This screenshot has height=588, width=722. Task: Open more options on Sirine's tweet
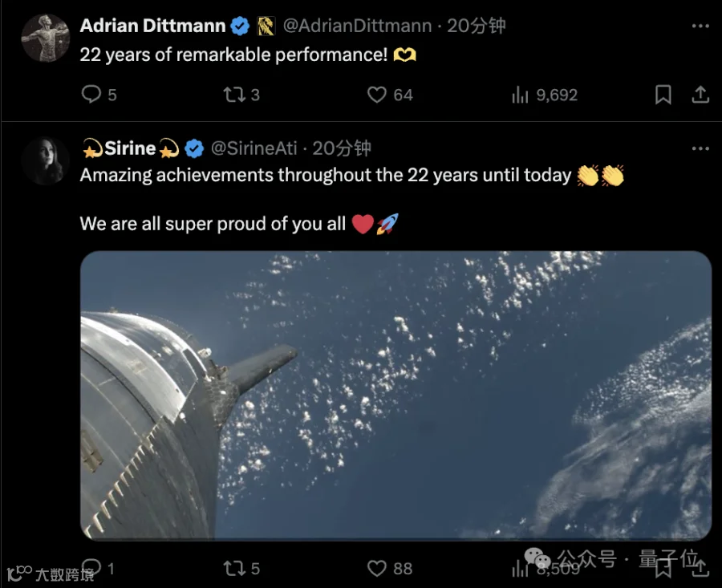700,148
